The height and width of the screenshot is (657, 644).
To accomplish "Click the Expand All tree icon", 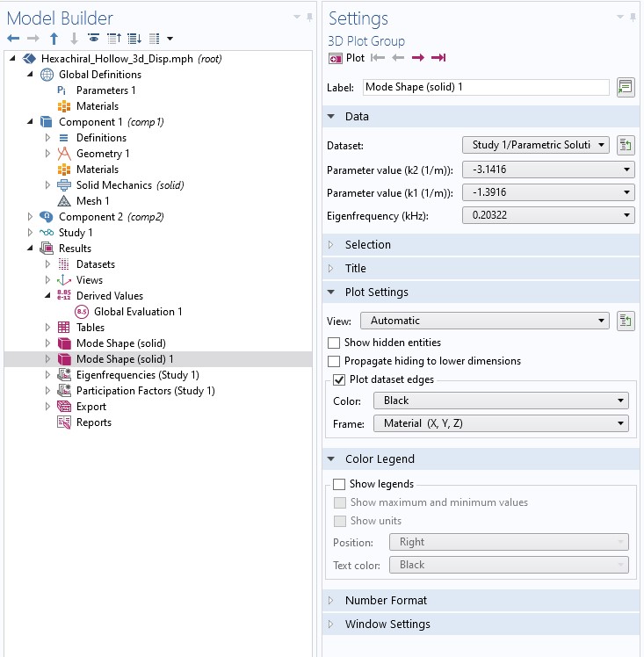I will pos(134,39).
